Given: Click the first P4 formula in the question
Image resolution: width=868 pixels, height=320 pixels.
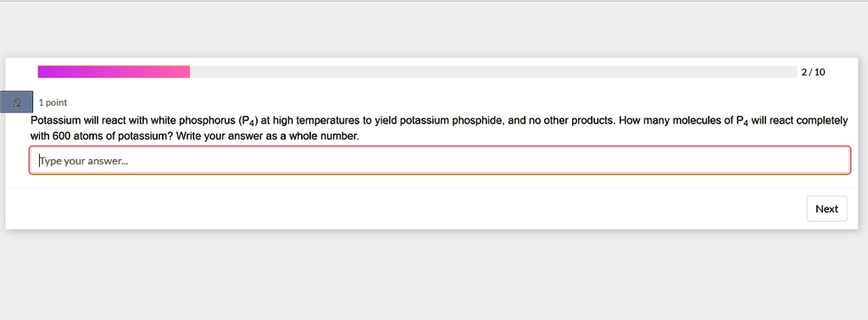Looking at the screenshot, I should point(248,121).
